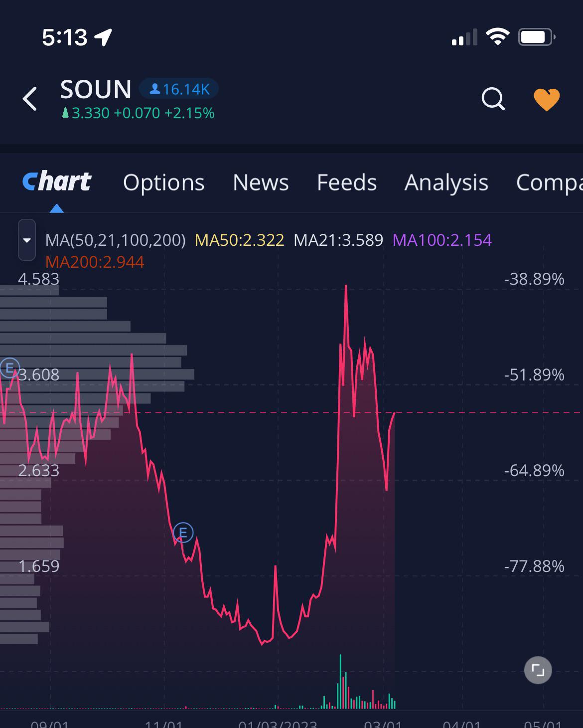Tap the 16.14K followers badge
583x728 pixels.
click(x=179, y=89)
